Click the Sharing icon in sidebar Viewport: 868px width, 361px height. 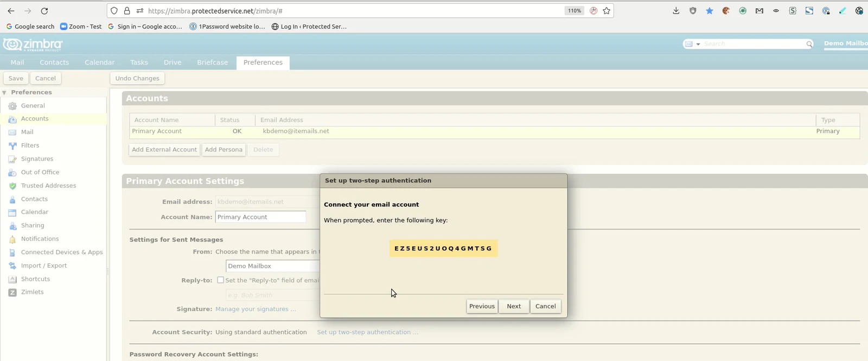point(12,226)
